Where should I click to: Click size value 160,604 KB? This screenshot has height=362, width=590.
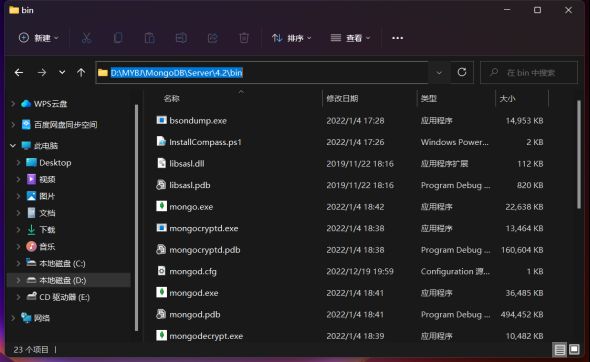[x=522, y=250]
